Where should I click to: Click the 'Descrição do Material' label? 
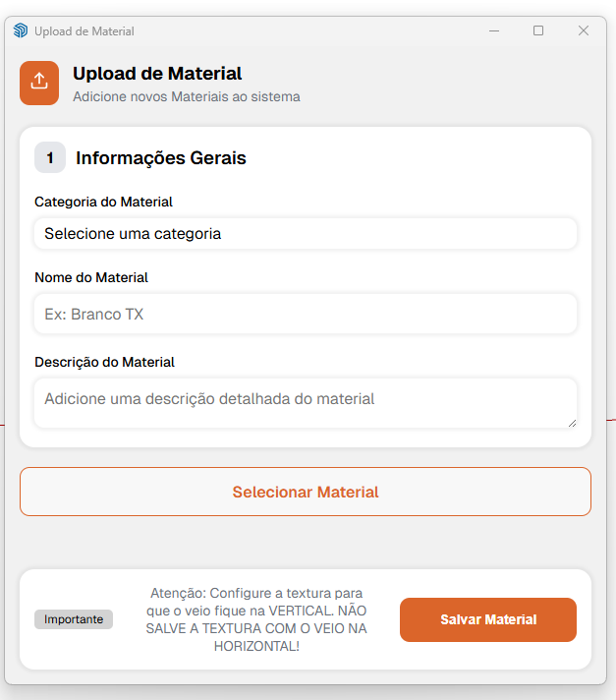[104, 362]
